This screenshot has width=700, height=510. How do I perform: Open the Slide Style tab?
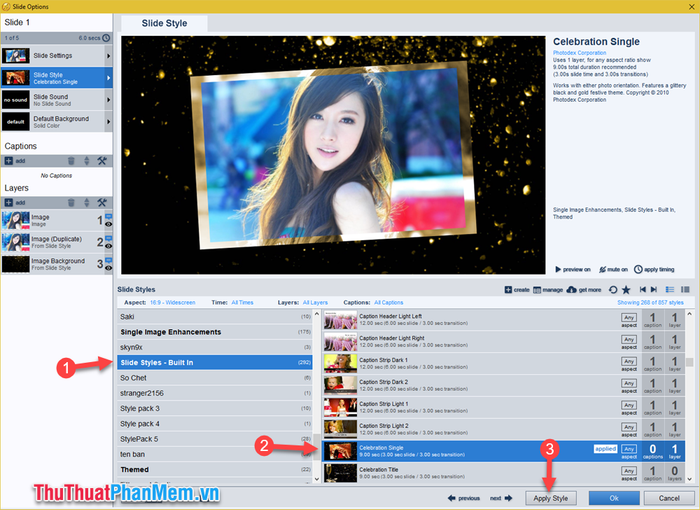[x=164, y=23]
